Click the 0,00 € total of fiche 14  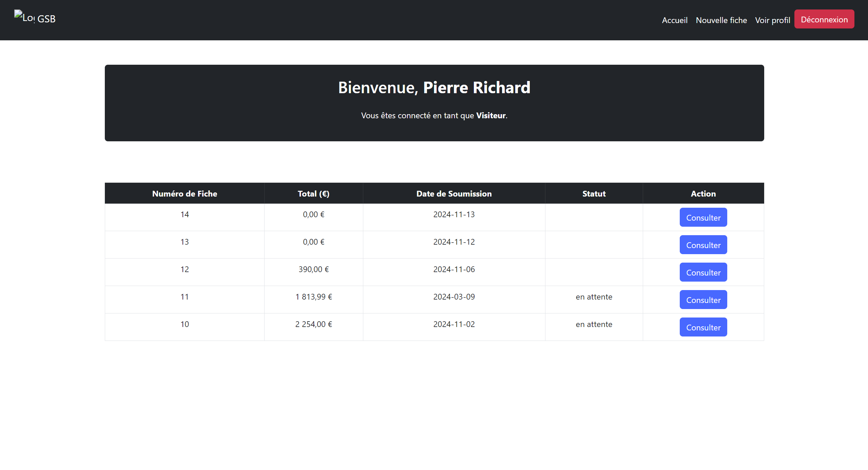(x=313, y=214)
